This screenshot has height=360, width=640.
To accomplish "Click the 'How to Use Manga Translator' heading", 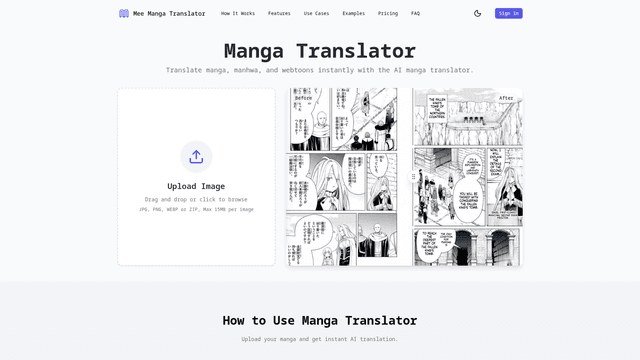I will pyautogui.click(x=320, y=320).
